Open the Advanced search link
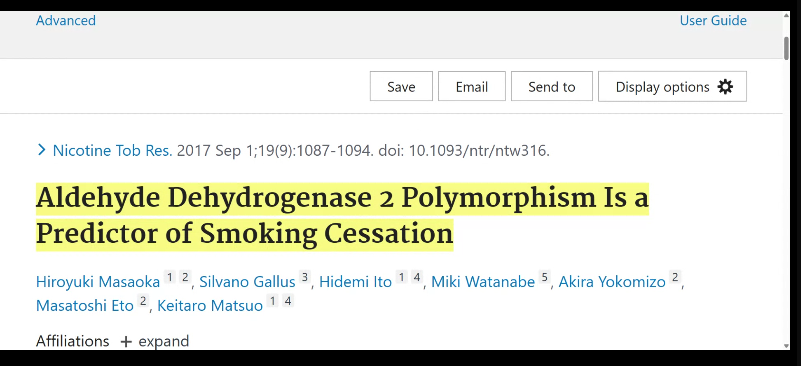 (x=65, y=20)
